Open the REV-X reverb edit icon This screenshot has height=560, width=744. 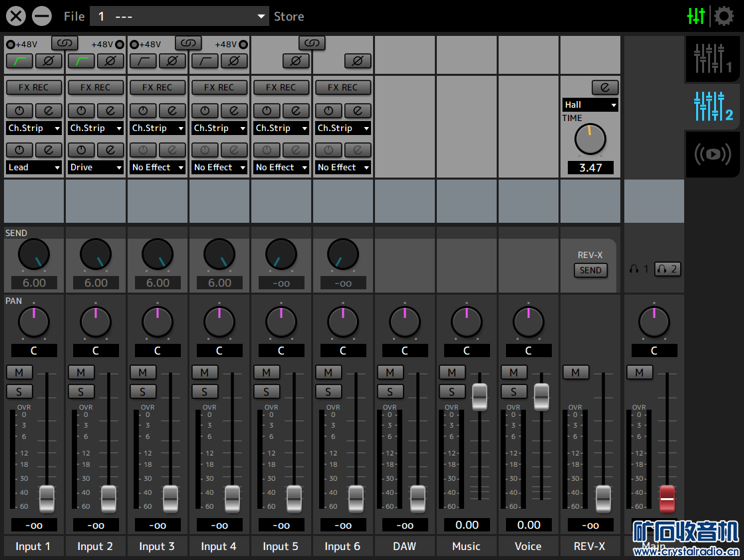click(x=604, y=88)
